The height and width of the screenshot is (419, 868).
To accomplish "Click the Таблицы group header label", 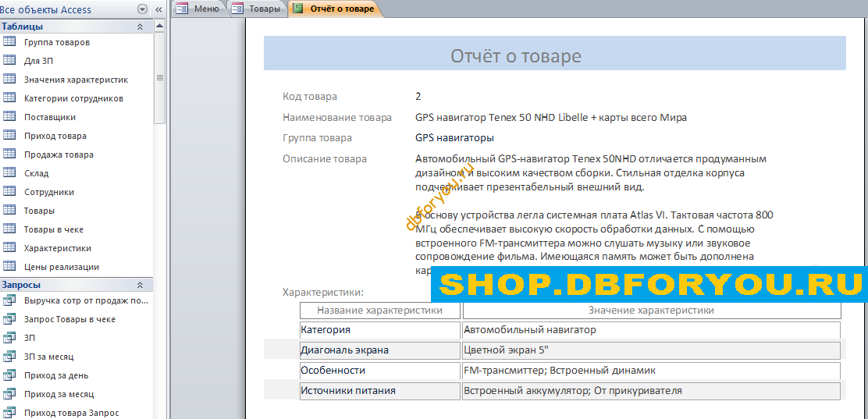I will [22, 27].
